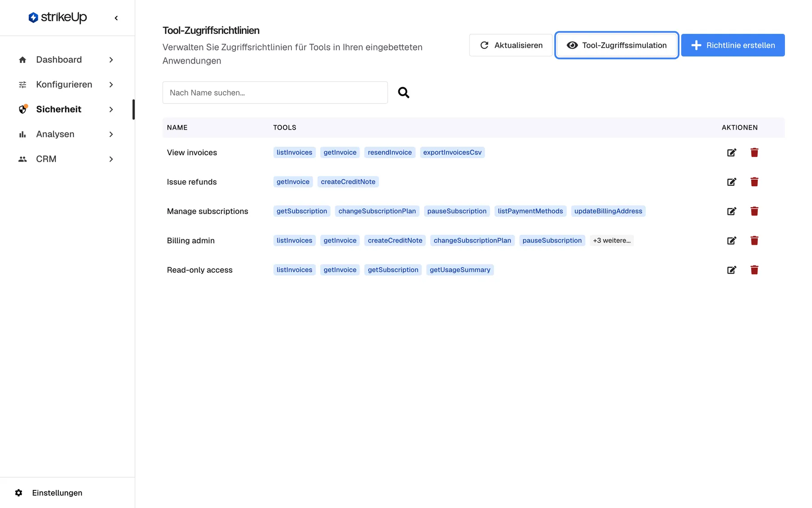The width and height of the screenshot is (812, 508).
Task: Click the listPaymentMethods tool tag
Action: point(531,211)
